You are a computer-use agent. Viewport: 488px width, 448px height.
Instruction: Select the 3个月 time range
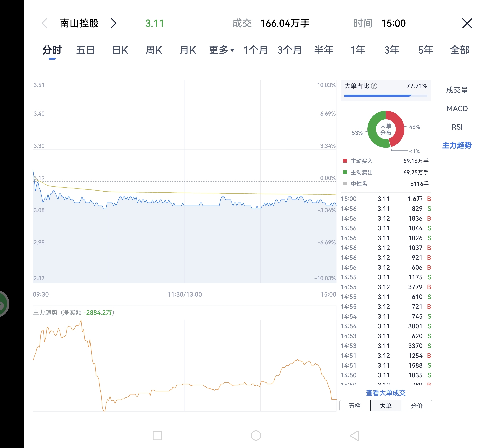pos(289,50)
